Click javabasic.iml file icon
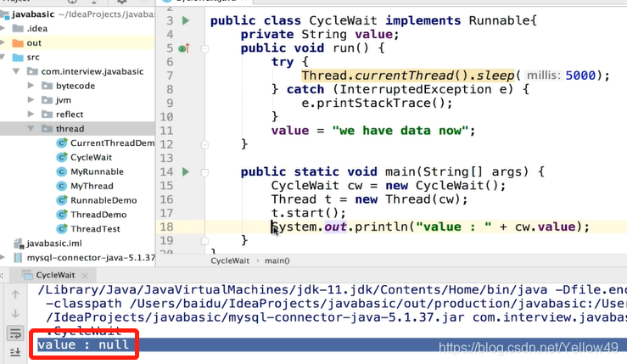Screen dimensions: 627x364 [x=19, y=244]
